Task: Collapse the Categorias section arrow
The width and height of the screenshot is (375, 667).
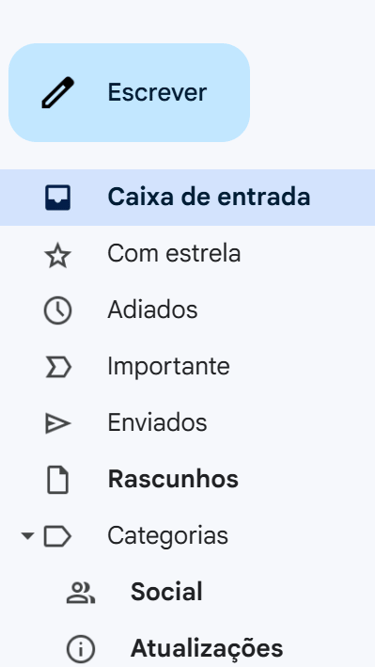Action: point(28,536)
